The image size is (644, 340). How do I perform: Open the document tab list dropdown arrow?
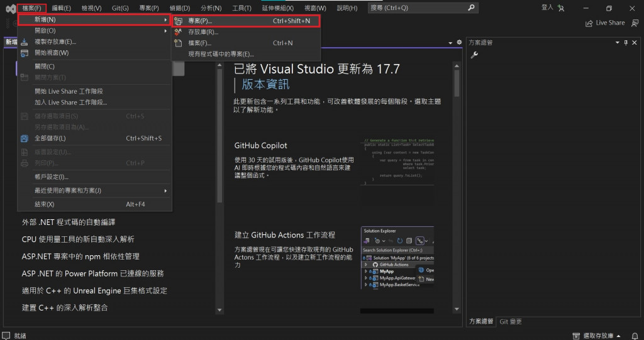pos(450,43)
